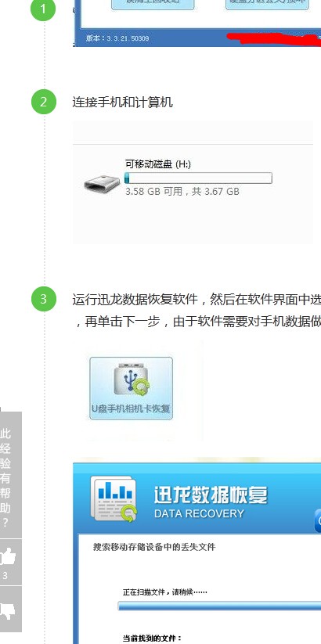321x644 pixels.
Task: Click the thumbs down icon in sidebar
Action: pos(7,610)
